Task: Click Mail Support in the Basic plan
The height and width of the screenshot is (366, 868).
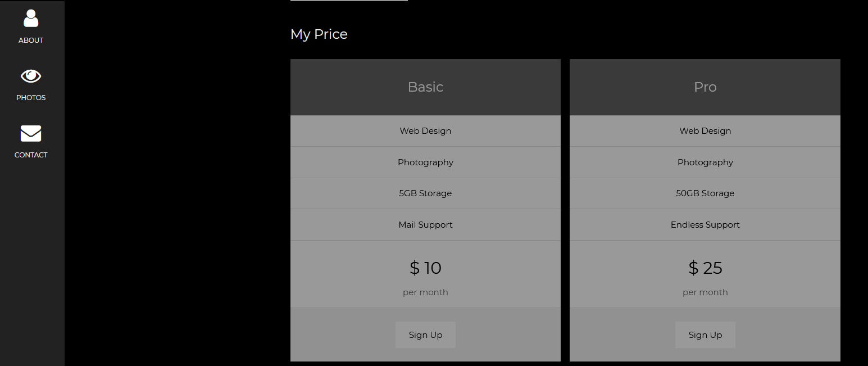Action: pos(425,224)
